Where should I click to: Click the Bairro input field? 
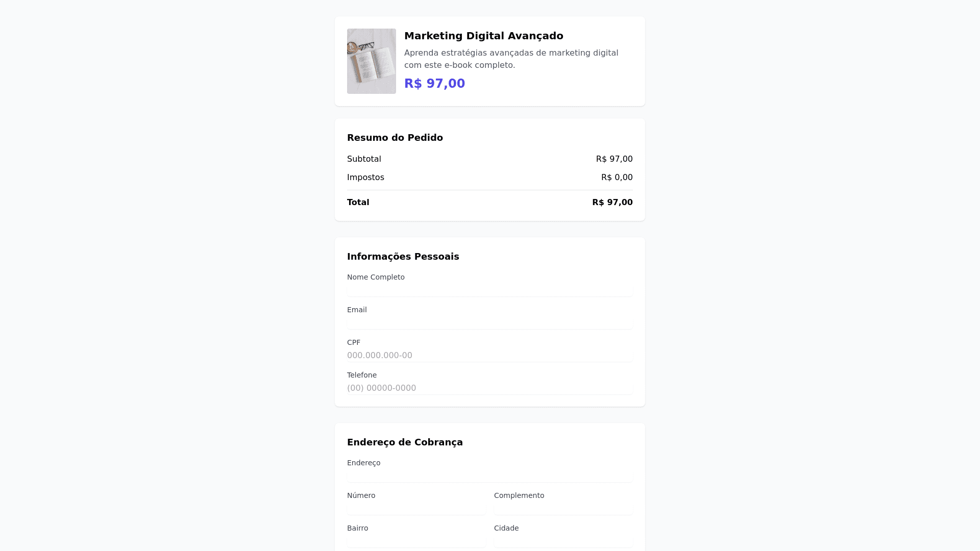[416, 541]
